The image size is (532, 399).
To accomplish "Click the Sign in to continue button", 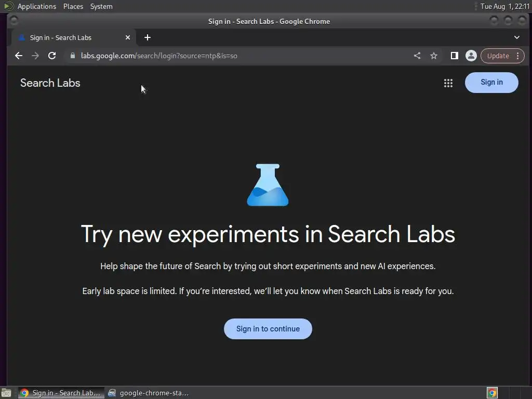I will [268, 329].
